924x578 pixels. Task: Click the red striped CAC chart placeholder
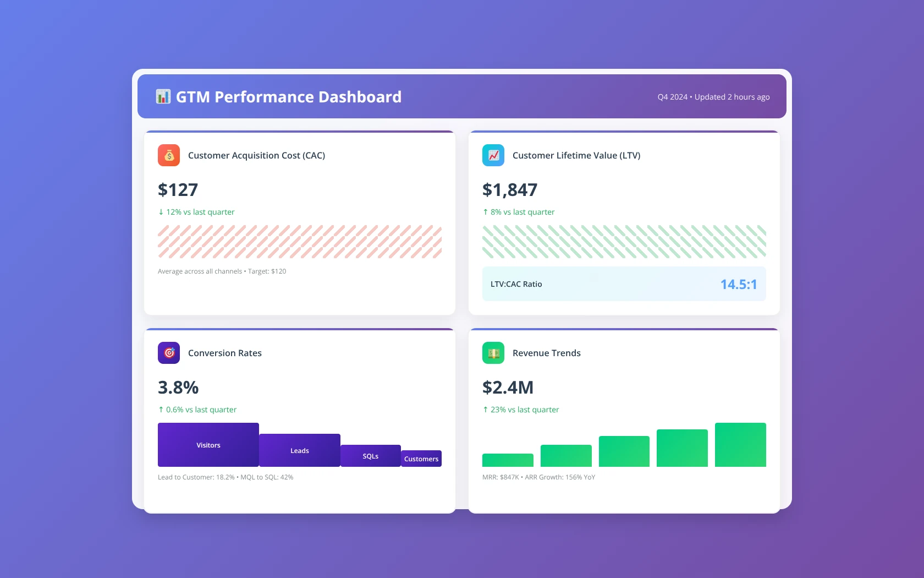tap(300, 242)
